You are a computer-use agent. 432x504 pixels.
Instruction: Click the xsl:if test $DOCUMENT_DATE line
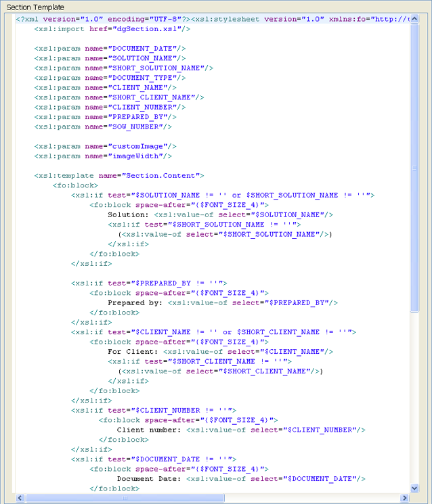pos(154,459)
